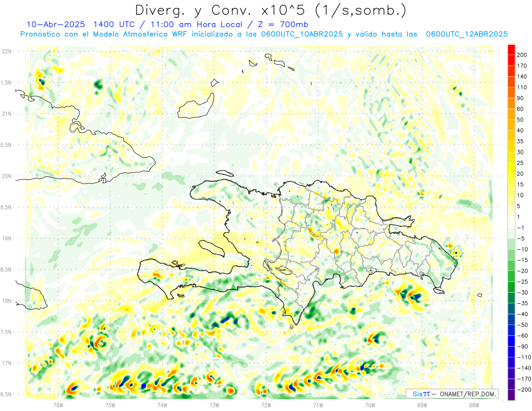Click the '20N' latitude label
Screen dimensions: 532x411
click(6, 176)
